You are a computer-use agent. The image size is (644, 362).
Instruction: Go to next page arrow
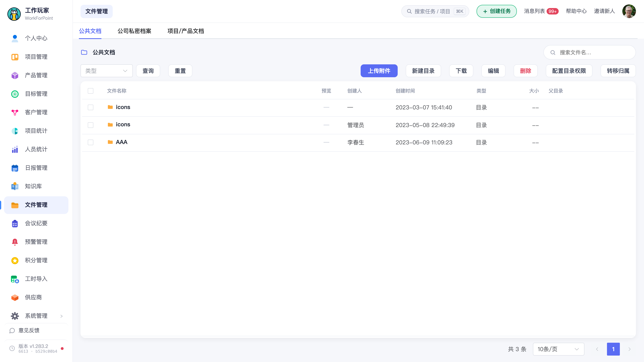(x=630, y=349)
